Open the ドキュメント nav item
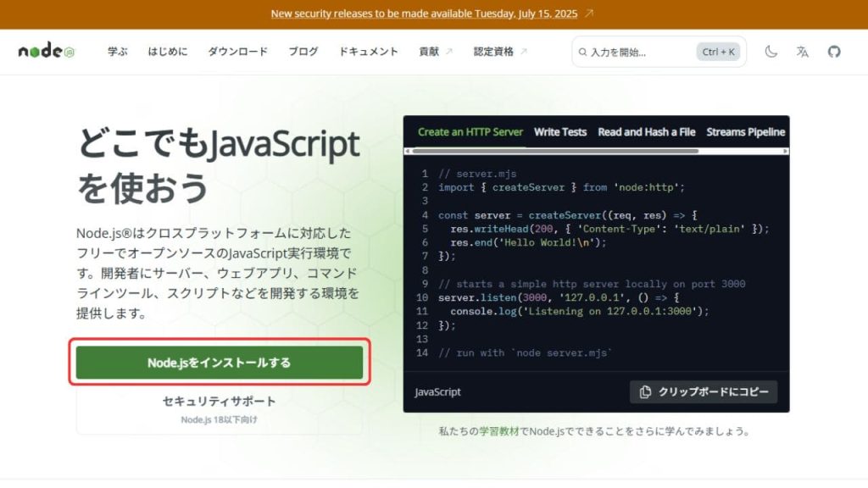Viewport: 868px width, 488px height. [x=368, y=52]
